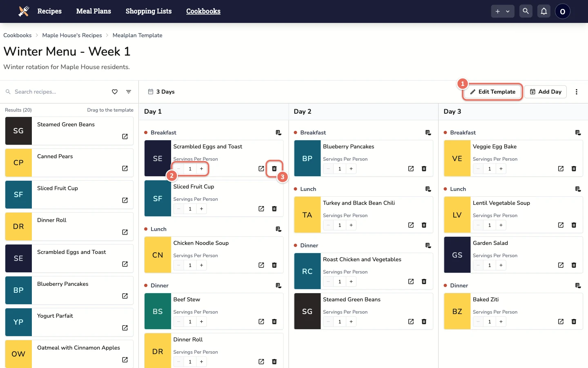588x368 pixels.
Task: Toggle the favorites heart filter
Action: (115, 92)
